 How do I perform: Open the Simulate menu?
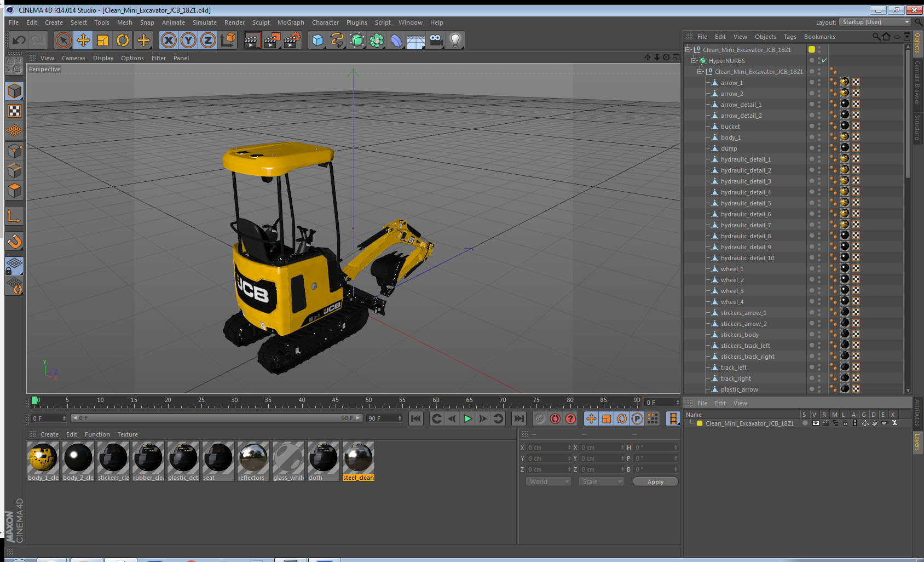point(205,22)
